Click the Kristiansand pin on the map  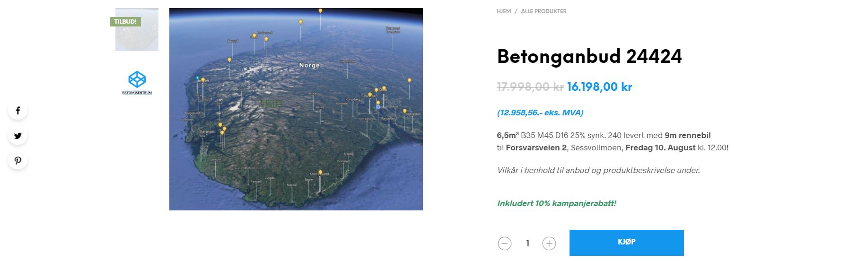[320, 173]
